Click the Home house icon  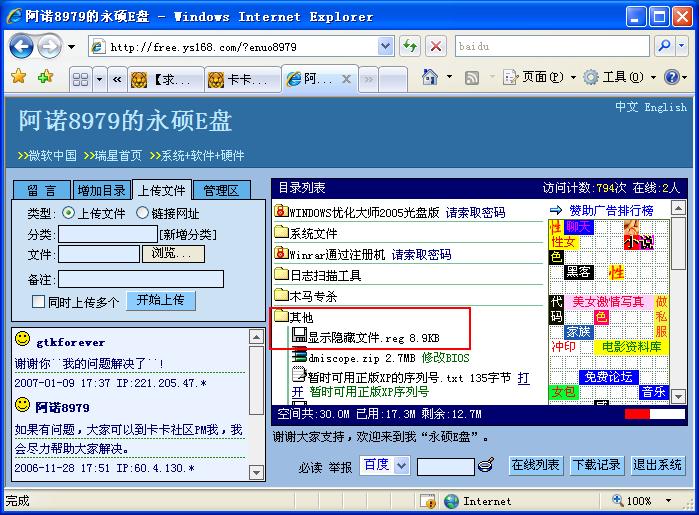[x=430, y=78]
